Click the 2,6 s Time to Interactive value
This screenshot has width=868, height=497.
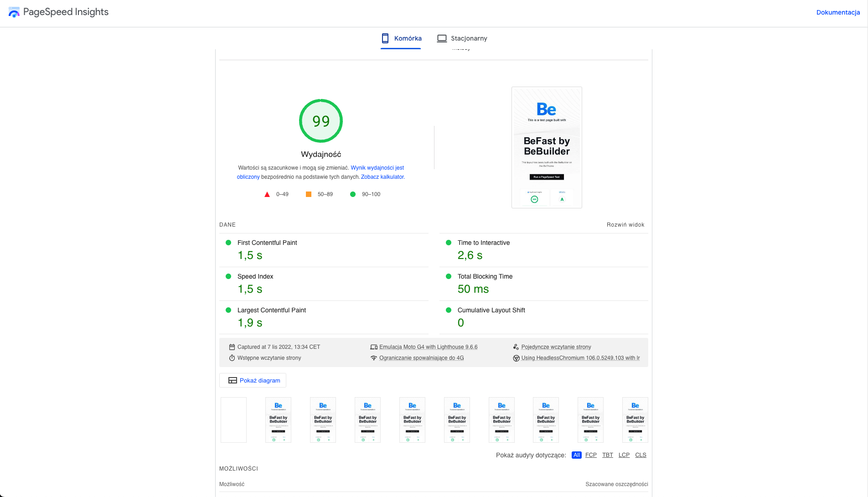[470, 255]
